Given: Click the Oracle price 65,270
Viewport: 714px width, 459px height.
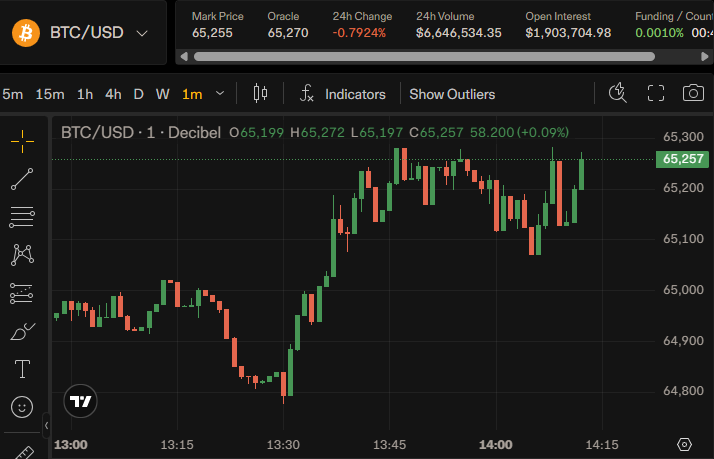Looking at the screenshot, I should [x=288, y=33].
